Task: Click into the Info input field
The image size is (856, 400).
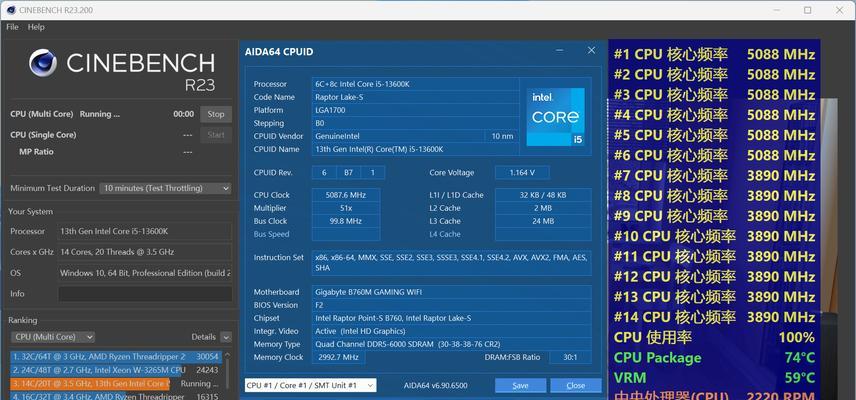Action: point(145,294)
